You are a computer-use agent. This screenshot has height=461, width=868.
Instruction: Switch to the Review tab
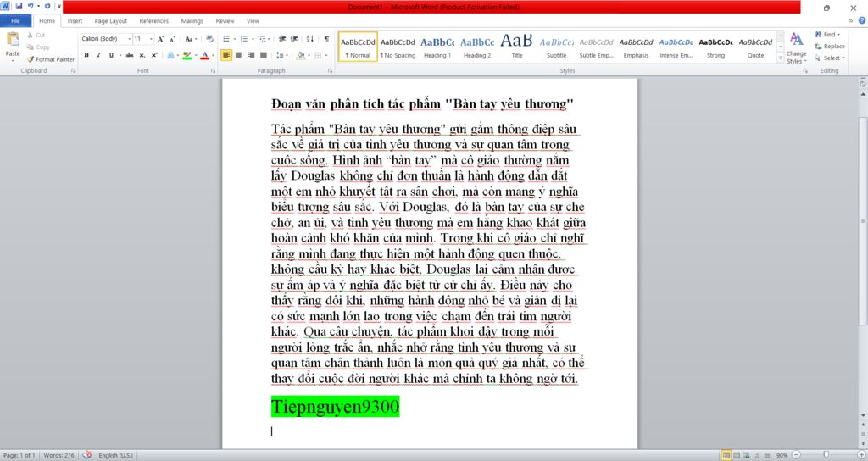(225, 21)
